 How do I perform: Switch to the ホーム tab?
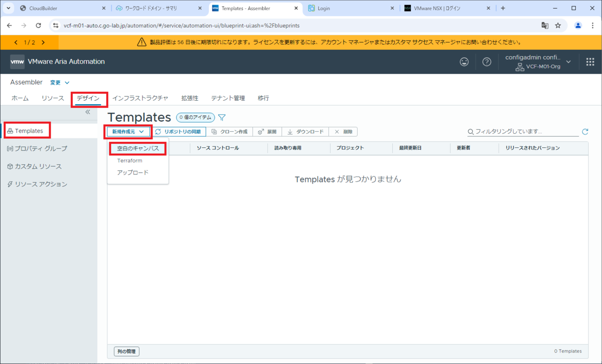point(20,98)
